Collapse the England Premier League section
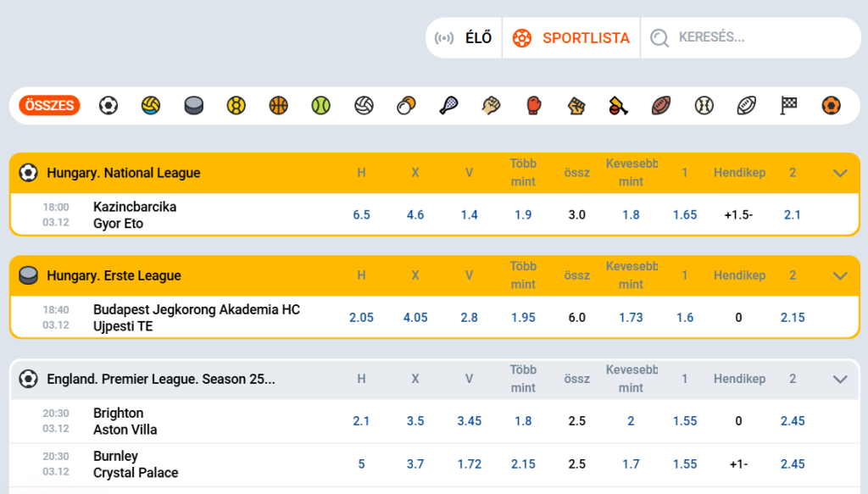This screenshot has height=494, width=868. 841,379
